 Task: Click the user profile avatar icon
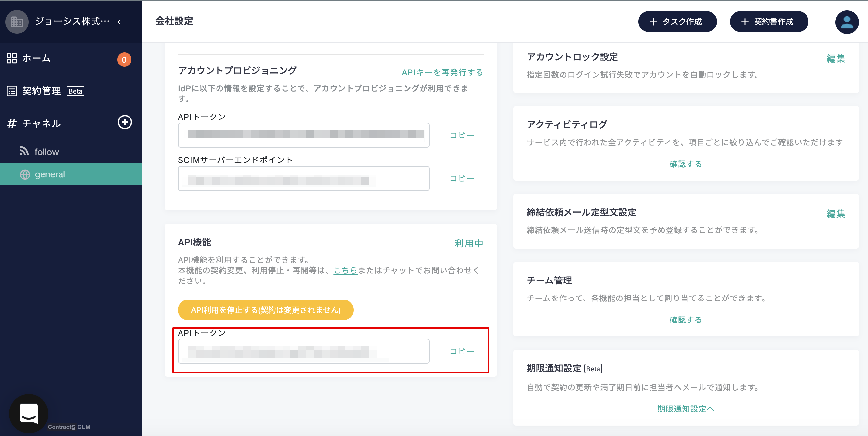(x=846, y=22)
